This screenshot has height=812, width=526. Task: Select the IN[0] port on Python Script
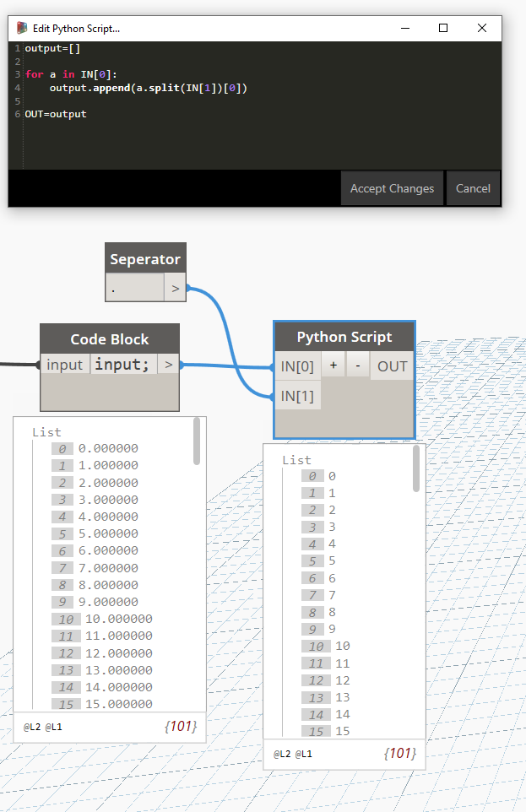tap(297, 365)
